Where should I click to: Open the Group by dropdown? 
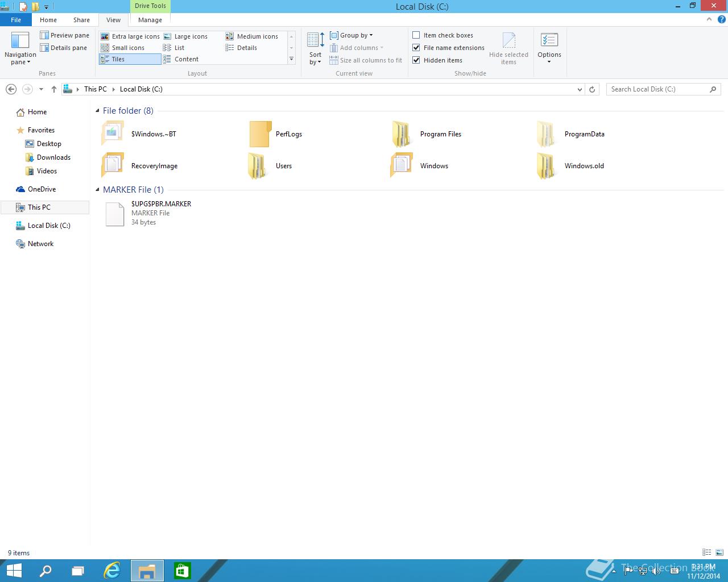click(351, 35)
